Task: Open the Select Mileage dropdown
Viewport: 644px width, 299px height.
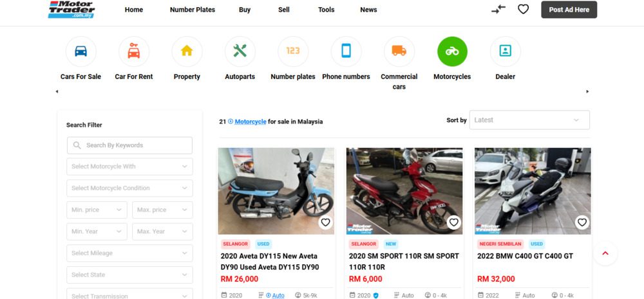Action: [x=130, y=253]
